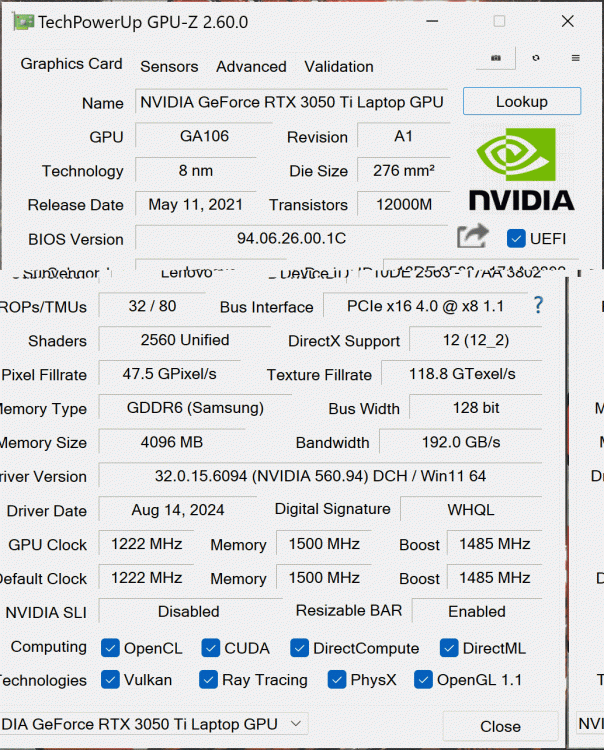Click the screenshot camera icon
The width and height of the screenshot is (604, 750).
495,59
